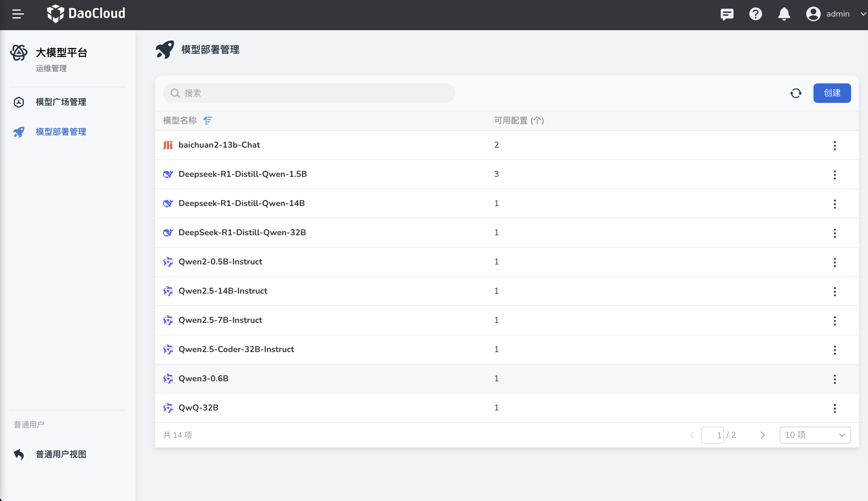Viewport: 868px width, 501px height.
Task: Focus the 搜索 search field
Action: (309, 93)
